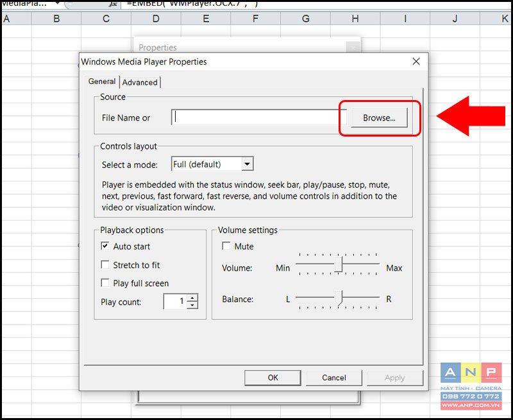The height and width of the screenshot is (420, 513).
Task: Close the background Properties window
Action: 353,47
